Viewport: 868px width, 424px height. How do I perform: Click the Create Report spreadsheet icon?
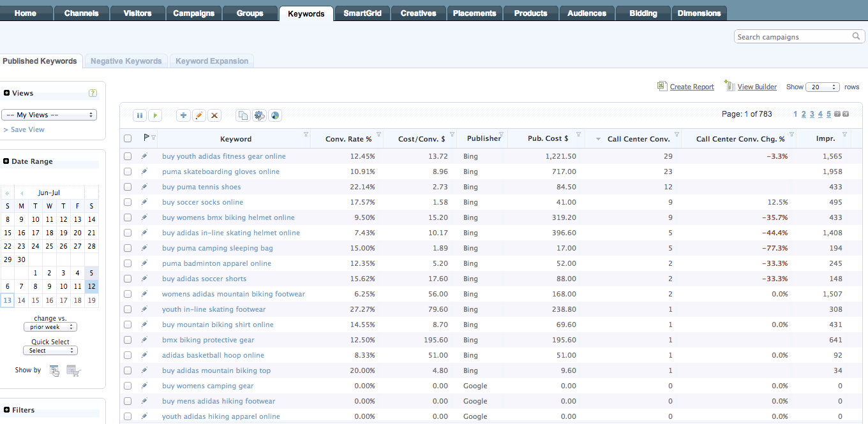[662, 86]
